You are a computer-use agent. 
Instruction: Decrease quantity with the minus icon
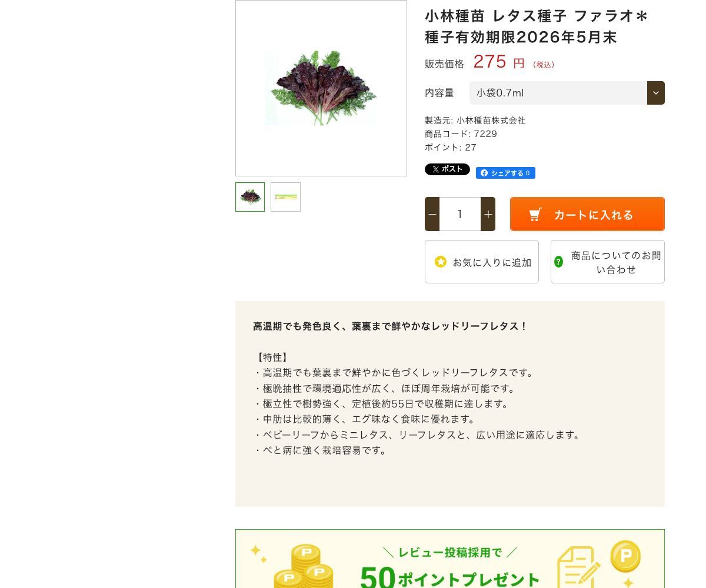click(x=432, y=214)
